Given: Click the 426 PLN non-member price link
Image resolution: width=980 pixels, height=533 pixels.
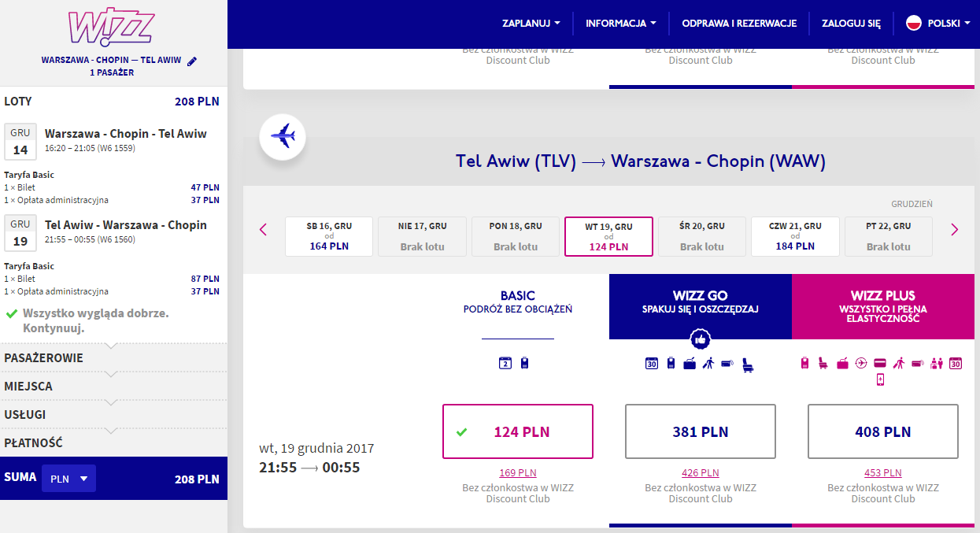Looking at the screenshot, I should point(701,473).
